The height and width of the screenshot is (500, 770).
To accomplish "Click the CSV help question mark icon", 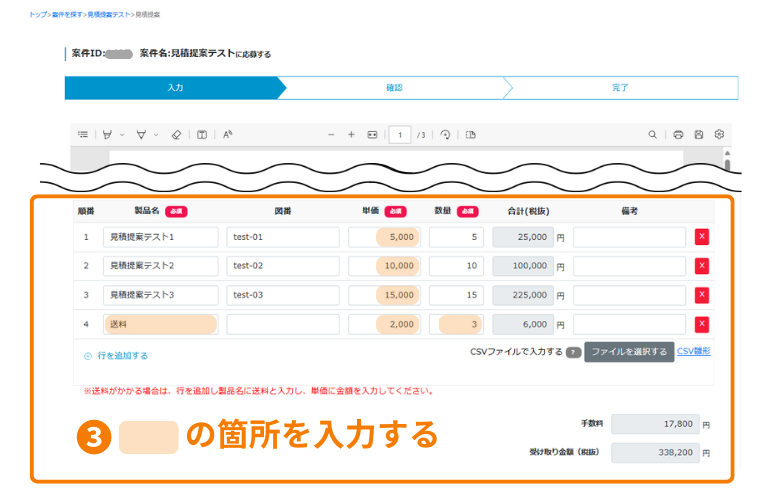I will coord(573,352).
